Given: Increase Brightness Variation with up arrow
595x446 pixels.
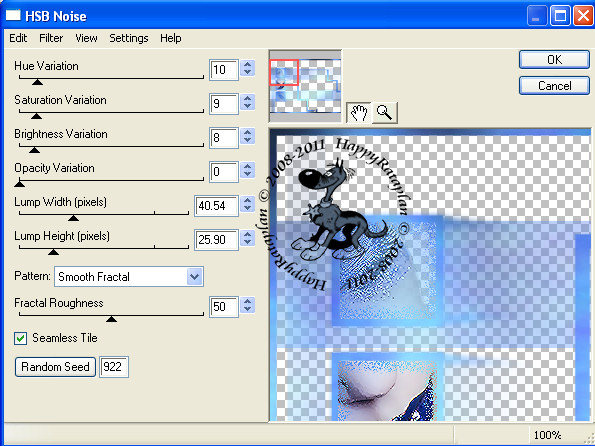Looking at the screenshot, I should click(x=247, y=132).
